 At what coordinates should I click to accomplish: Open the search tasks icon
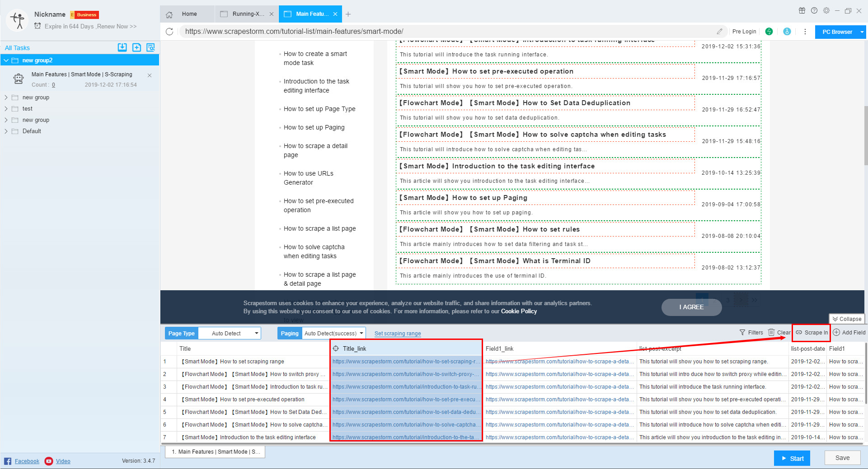[150, 47]
